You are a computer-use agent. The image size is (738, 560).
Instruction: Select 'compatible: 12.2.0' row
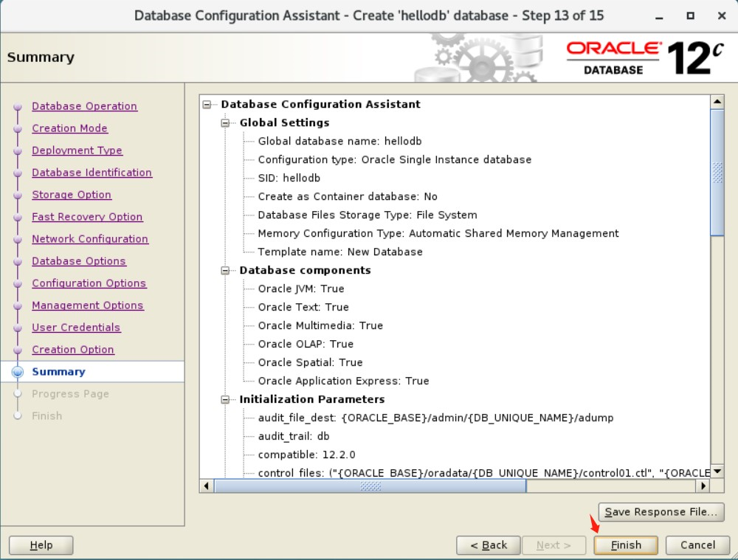pos(306,454)
